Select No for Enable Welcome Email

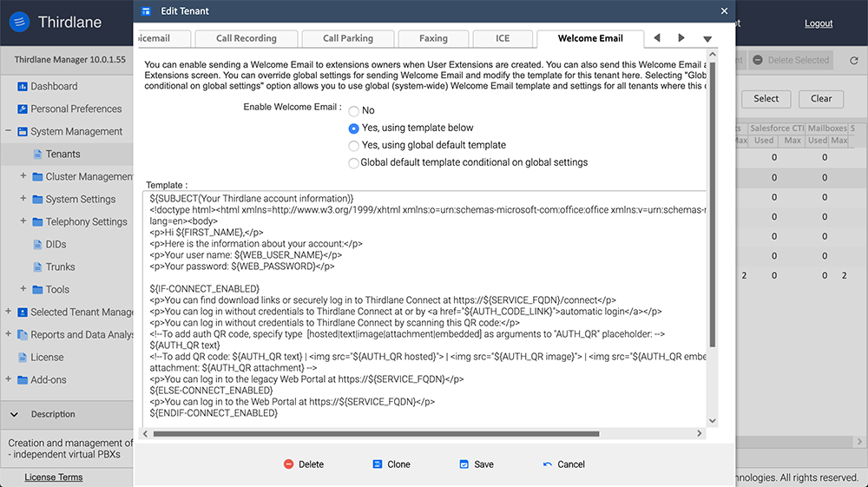[354, 111]
